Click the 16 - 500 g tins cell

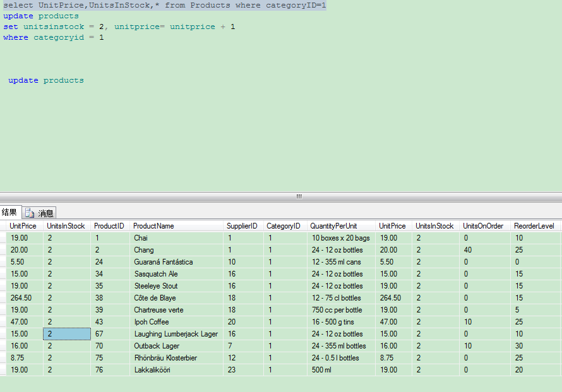click(341, 322)
